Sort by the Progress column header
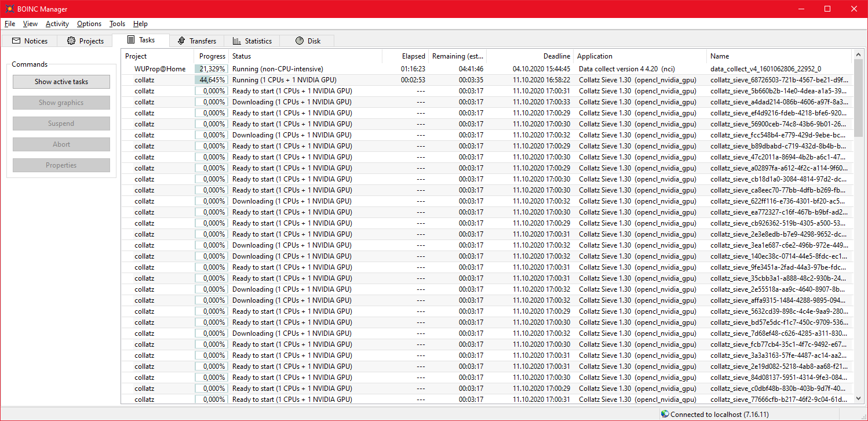The height and width of the screenshot is (421, 868). (x=211, y=56)
